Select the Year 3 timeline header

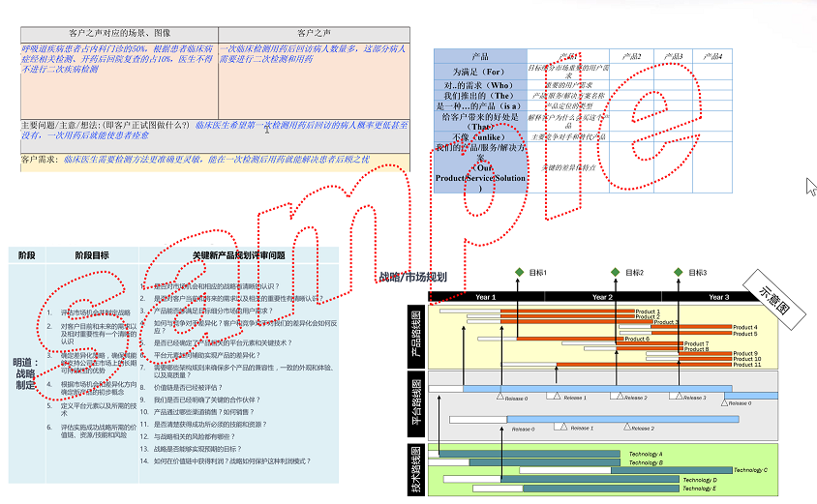coord(718,297)
